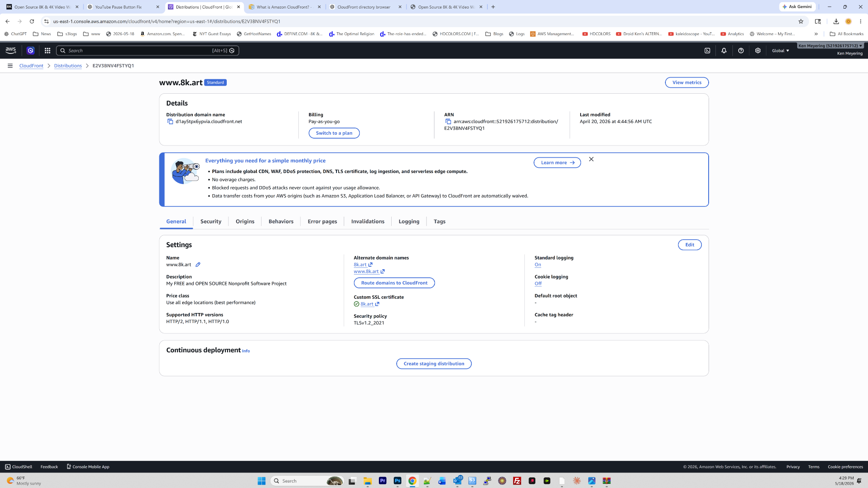
Task: Open the Continuous deployment Info link
Action: click(x=246, y=351)
